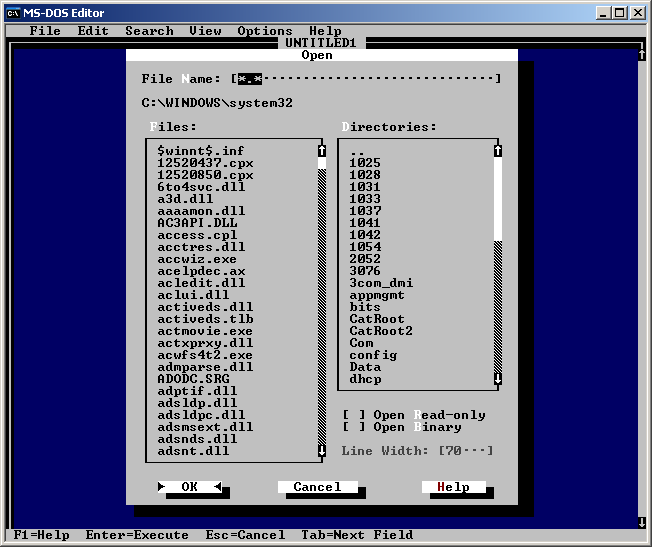
Task: Click the MS-DOS Editor title bar icon
Action: click(x=13, y=13)
